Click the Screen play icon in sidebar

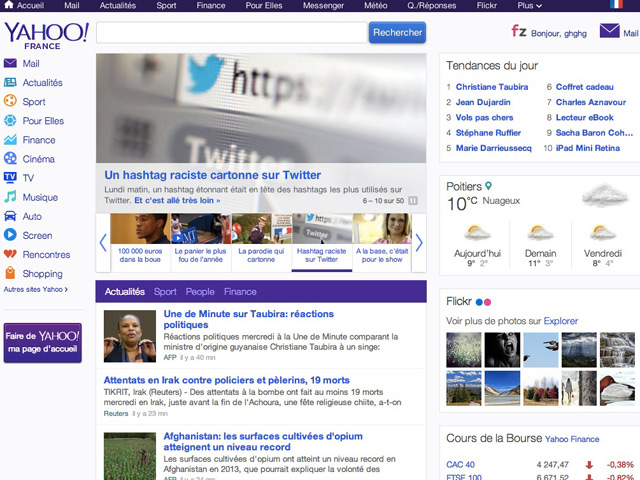[x=10, y=235]
